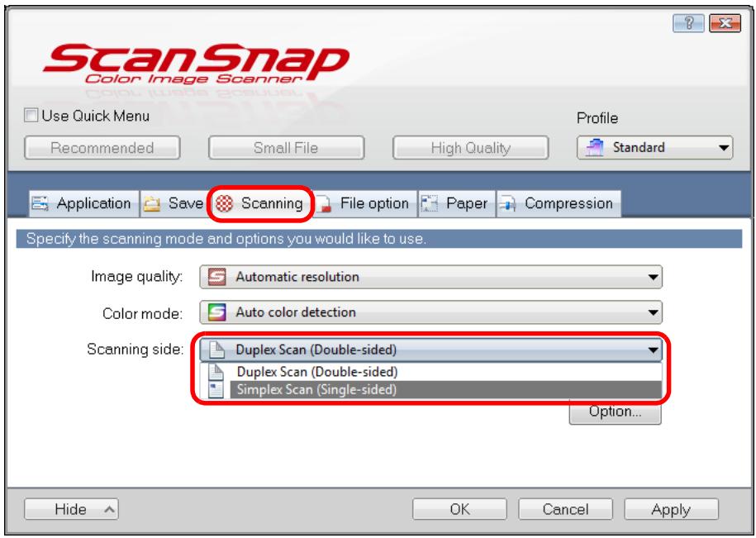The image size is (756, 538).
Task: Click the Small File button
Action: pyautogui.click(x=286, y=147)
